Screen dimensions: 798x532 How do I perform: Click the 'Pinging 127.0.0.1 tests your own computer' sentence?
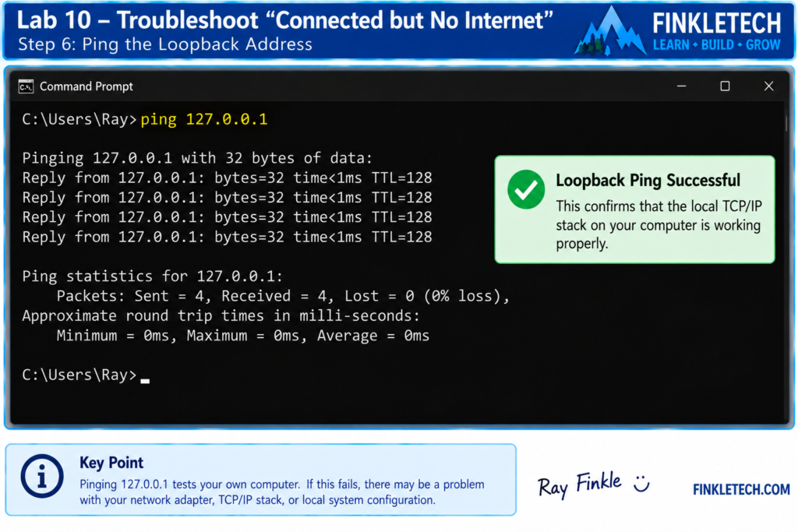pyautogui.click(x=189, y=484)
